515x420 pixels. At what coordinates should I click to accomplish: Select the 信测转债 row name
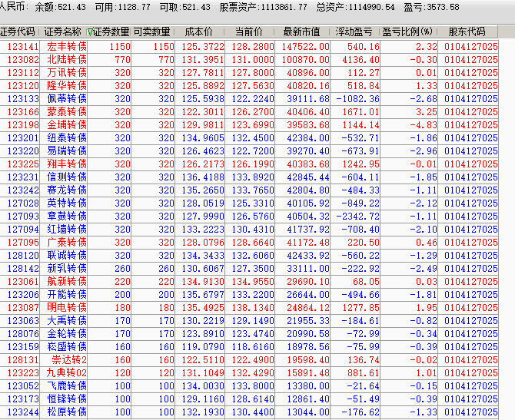[x=67, y=177]
